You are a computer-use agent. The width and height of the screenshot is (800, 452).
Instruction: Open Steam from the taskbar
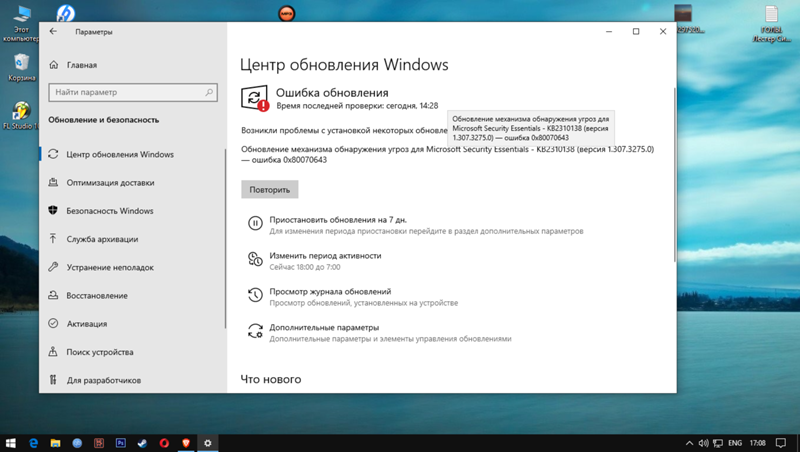(142, 443)
